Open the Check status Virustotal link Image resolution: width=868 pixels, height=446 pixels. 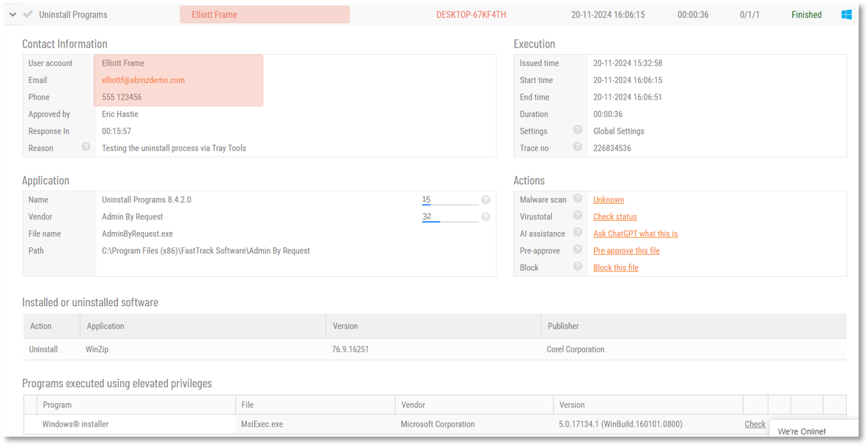pyautogui.click(x=615, y=217)
